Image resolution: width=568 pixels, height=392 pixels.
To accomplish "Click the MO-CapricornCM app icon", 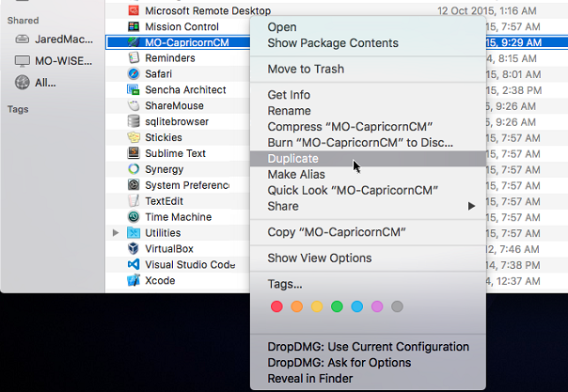I will tap(134, 42).
